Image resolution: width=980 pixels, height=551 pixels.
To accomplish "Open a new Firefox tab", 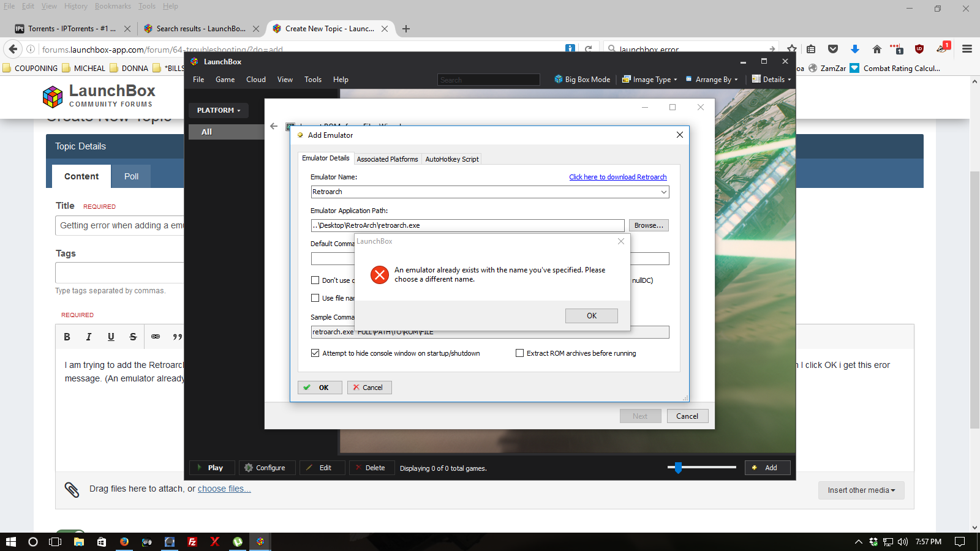I will pyautogui.click(x=406, y=28).
